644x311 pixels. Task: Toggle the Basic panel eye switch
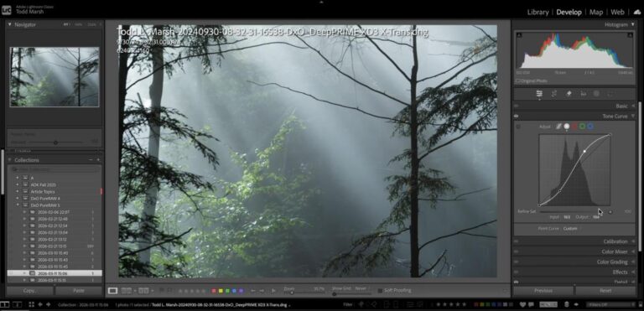[x=517, y=106]
